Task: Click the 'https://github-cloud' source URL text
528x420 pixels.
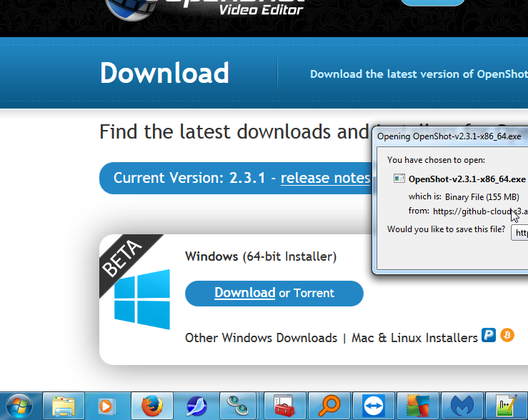Action: coord(480,211)
